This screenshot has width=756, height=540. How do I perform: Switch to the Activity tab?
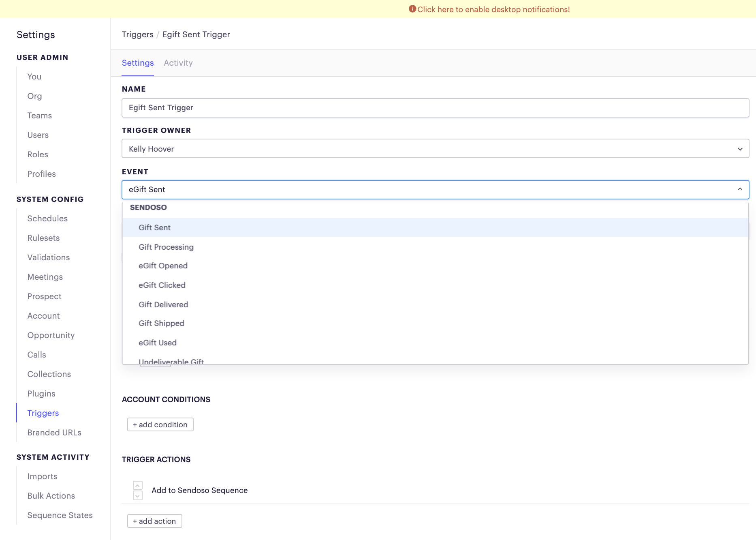tap(178, 63)
